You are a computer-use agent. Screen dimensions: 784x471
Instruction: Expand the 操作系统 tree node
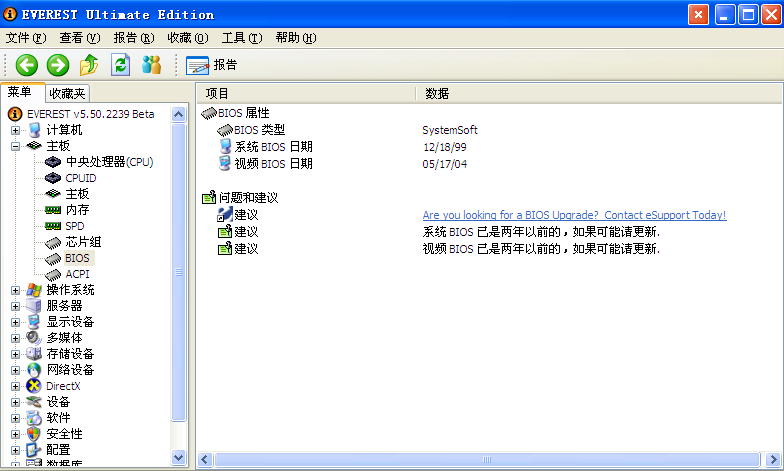tap(16, 290)
